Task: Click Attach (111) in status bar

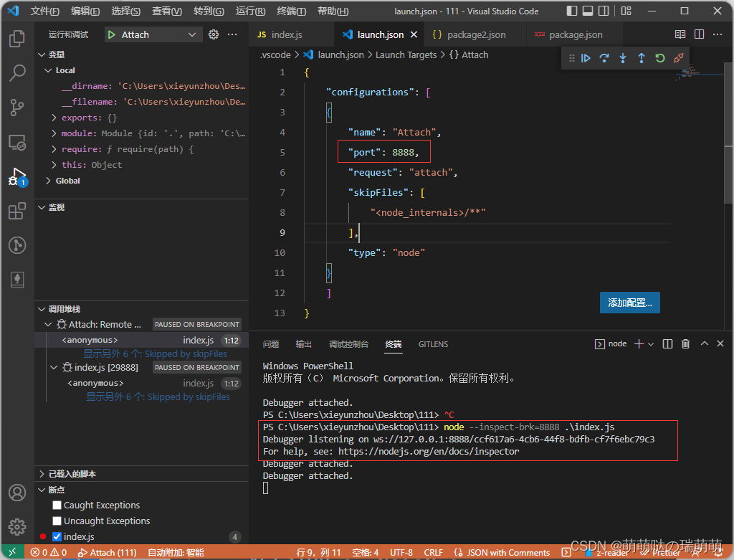Action: [108, 553]
